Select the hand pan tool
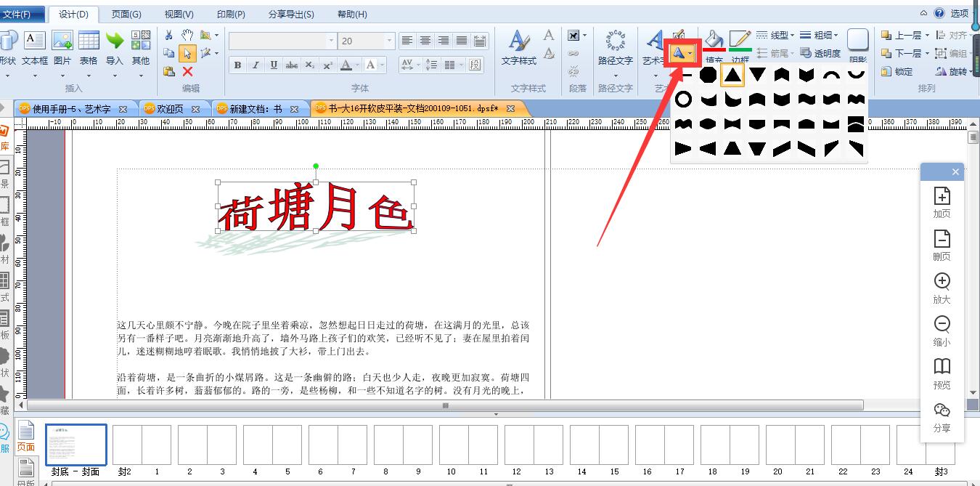This screenshot has width=980, height=486. pos(187,35)
